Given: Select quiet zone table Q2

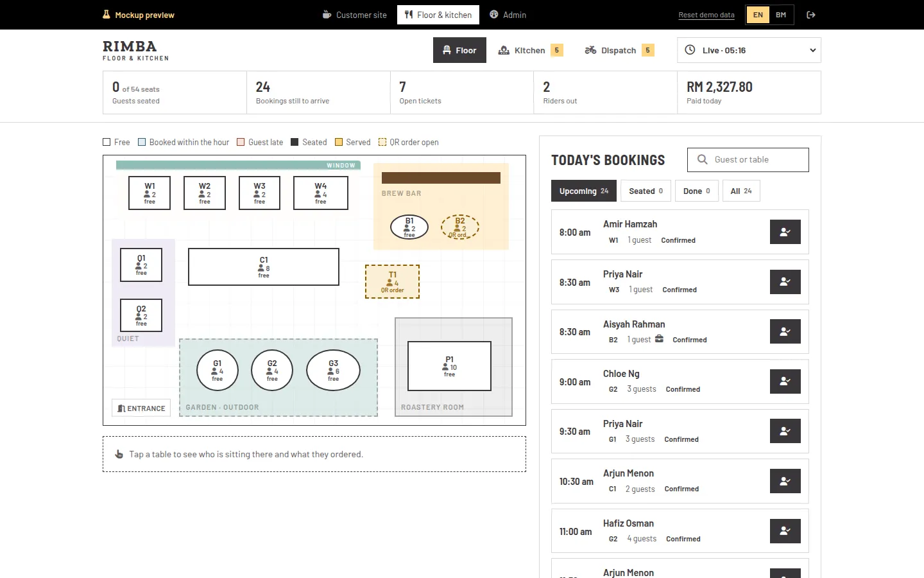Looking at the screenshot, I should coord(141,315).
